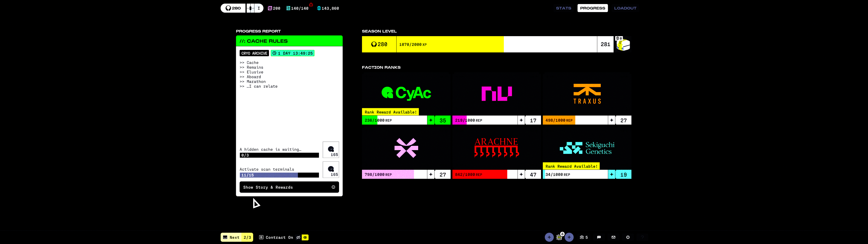The width and height of the screenshot is (868, 244).
Task: Open the mail envelope icon
Action: click(x=613, y=237)
